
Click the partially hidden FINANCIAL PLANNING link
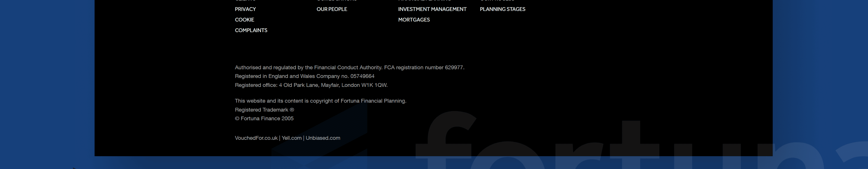424,1
